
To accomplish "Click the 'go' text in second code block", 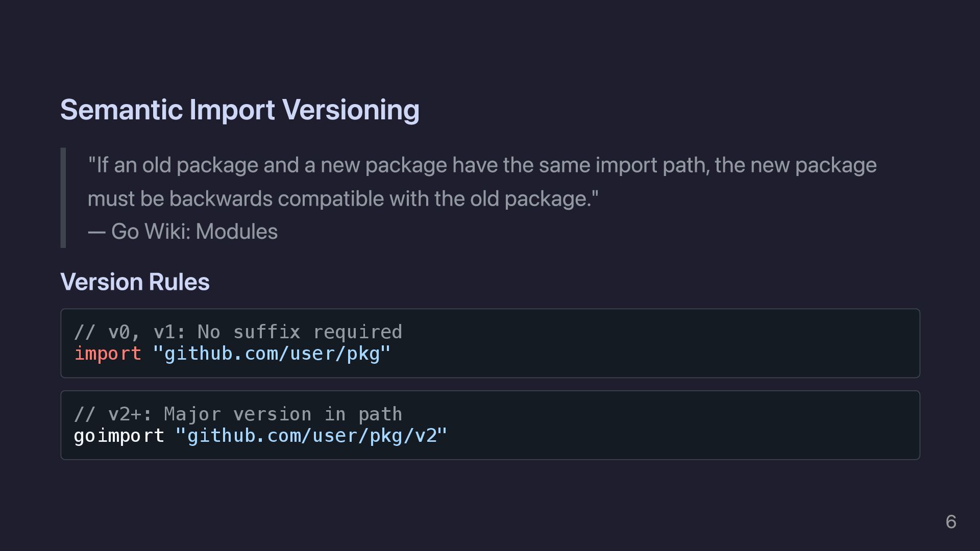I will click(x=84, y=436).
